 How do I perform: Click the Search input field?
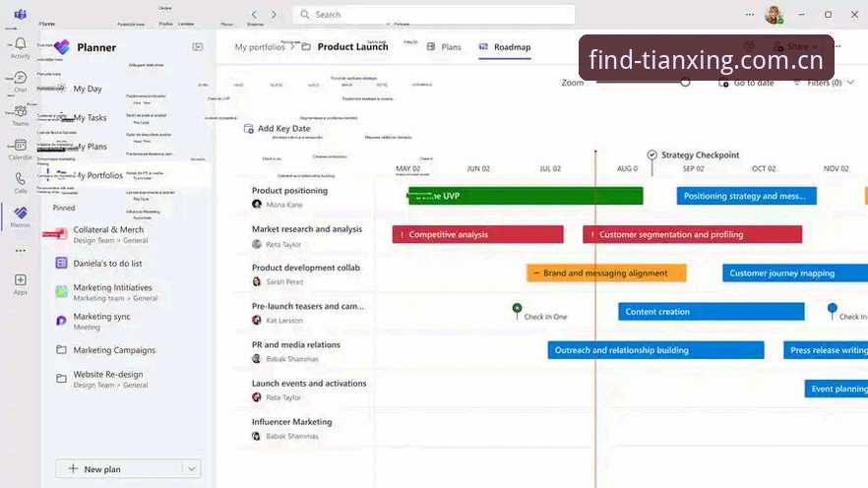tap(433, 15)
